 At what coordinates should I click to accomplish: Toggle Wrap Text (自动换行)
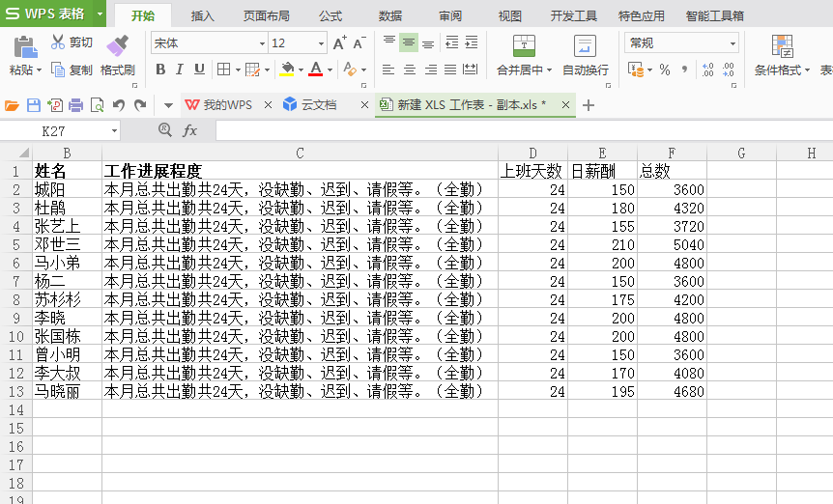[585, 55]
